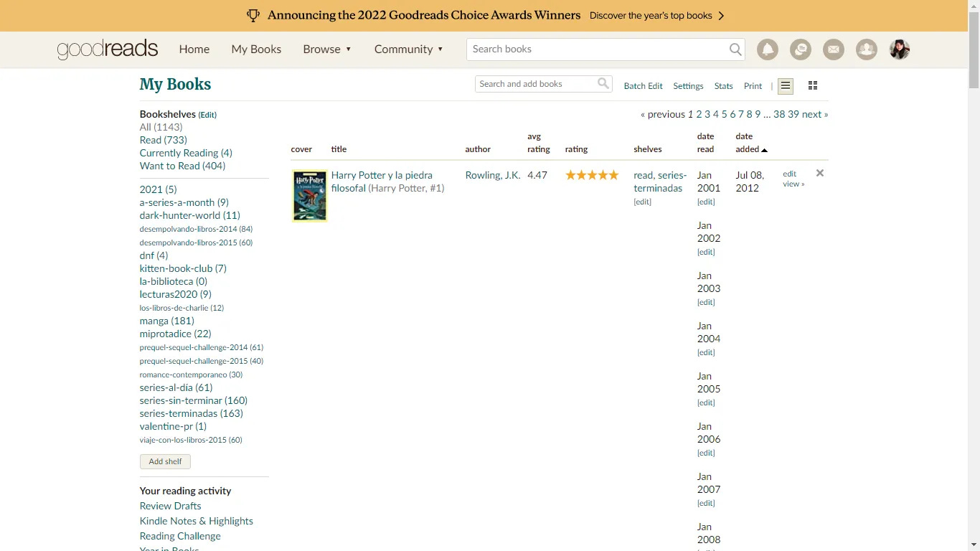
Task: Click Discover the year's top books
Action: coord(651,16)
